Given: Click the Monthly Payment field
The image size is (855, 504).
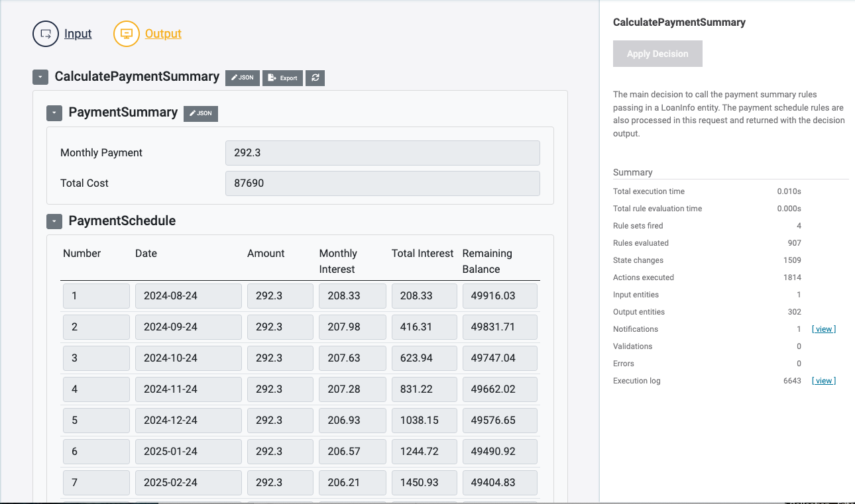Looking at the screenshot, I should pyautogui.click(x=382, y=152).
